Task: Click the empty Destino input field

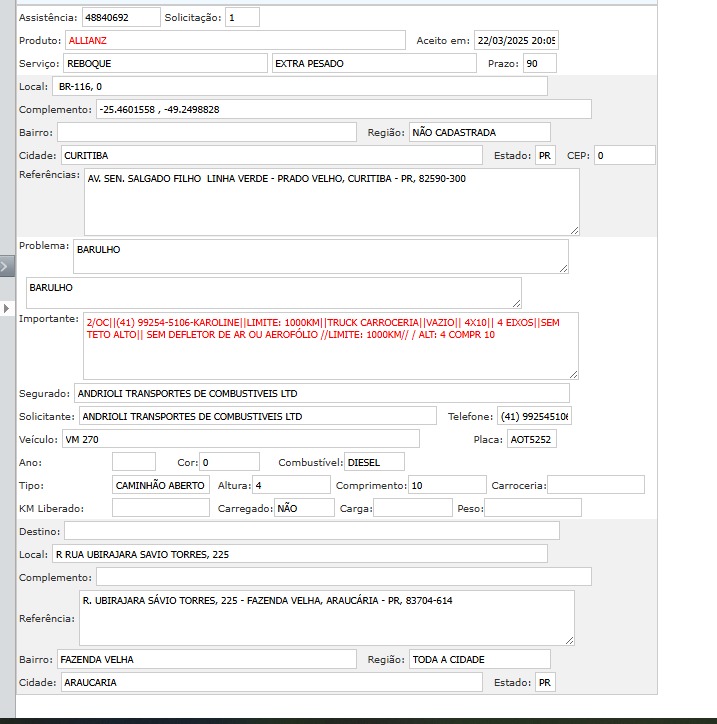Action: coord(311,531)
